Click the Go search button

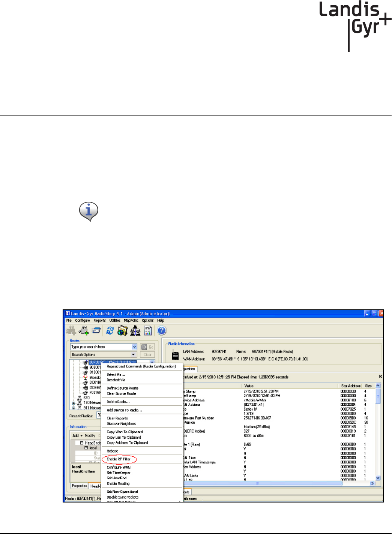point(147,347)
